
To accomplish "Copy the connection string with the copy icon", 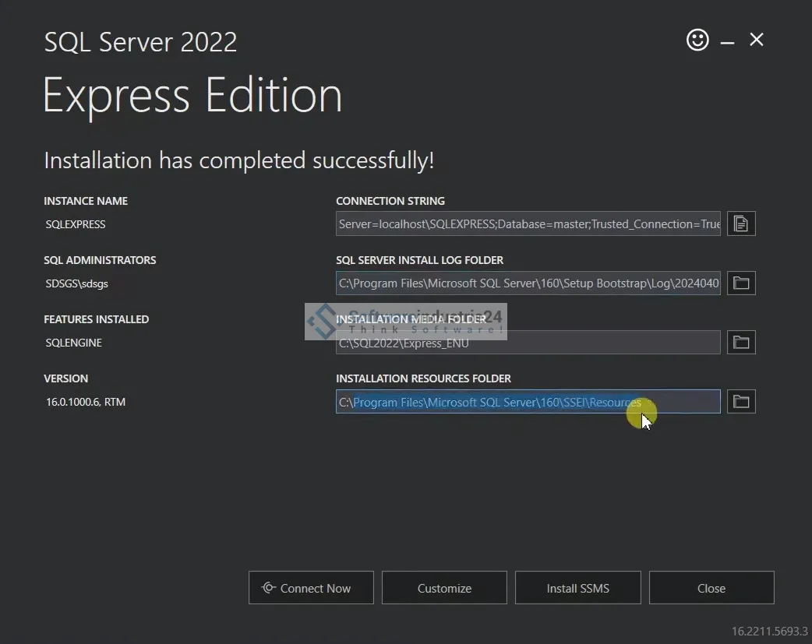I will 741,224.
